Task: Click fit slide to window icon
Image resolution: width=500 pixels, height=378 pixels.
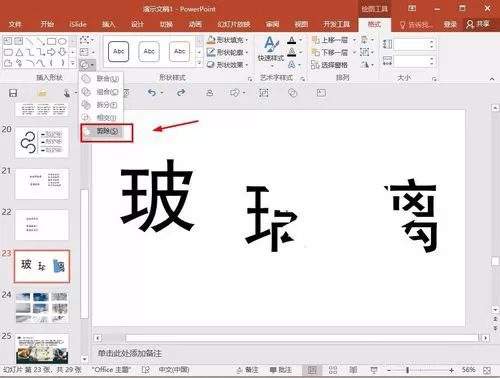Action: tap(487, 370)
